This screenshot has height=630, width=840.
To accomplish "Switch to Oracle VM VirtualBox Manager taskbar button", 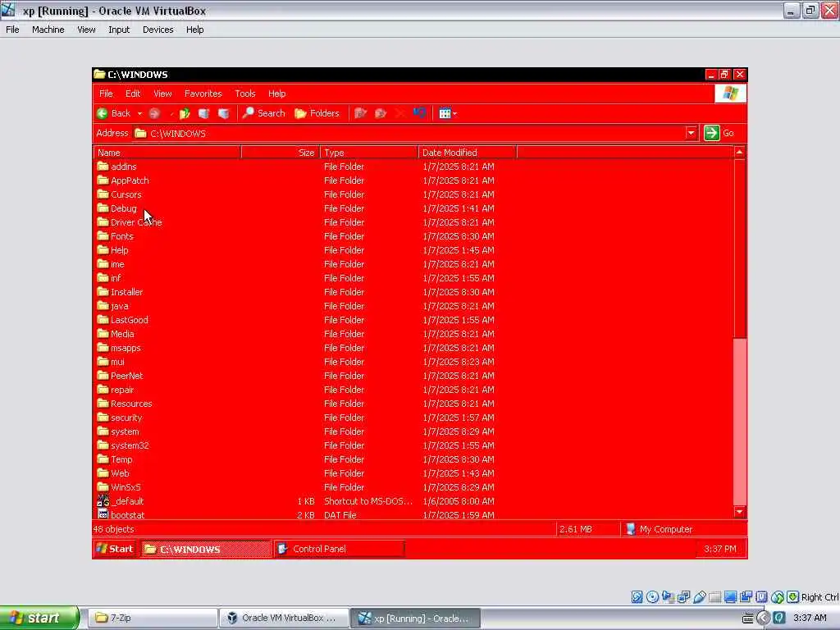I will (x=284, y=618).
